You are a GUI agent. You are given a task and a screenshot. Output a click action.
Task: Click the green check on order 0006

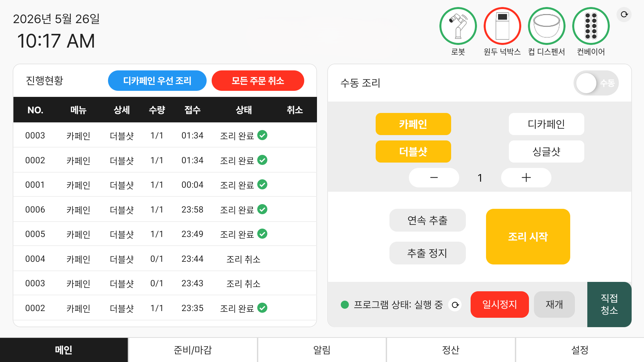coord(262,209)
